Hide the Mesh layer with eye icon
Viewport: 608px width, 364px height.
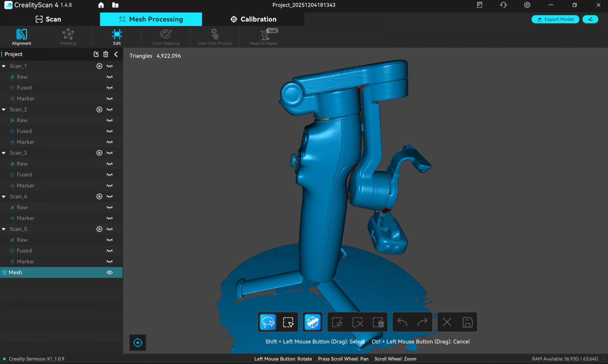point(110,273)
